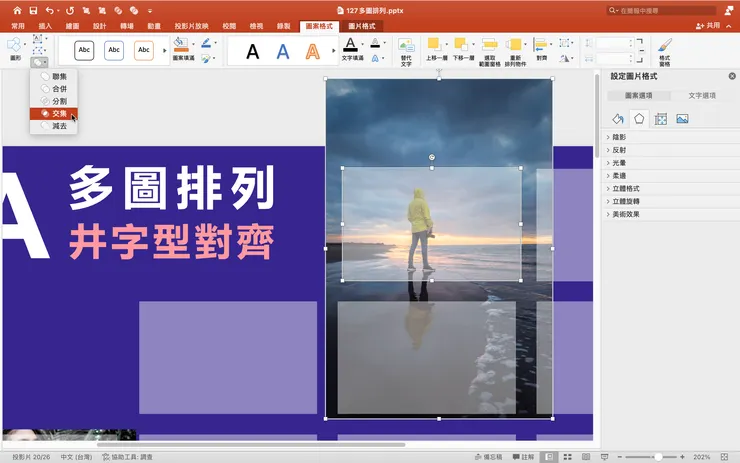Switch to the 設計 ribbon tab
The width and height of the screenshot is (740, 463).
(x=100, y=26)
